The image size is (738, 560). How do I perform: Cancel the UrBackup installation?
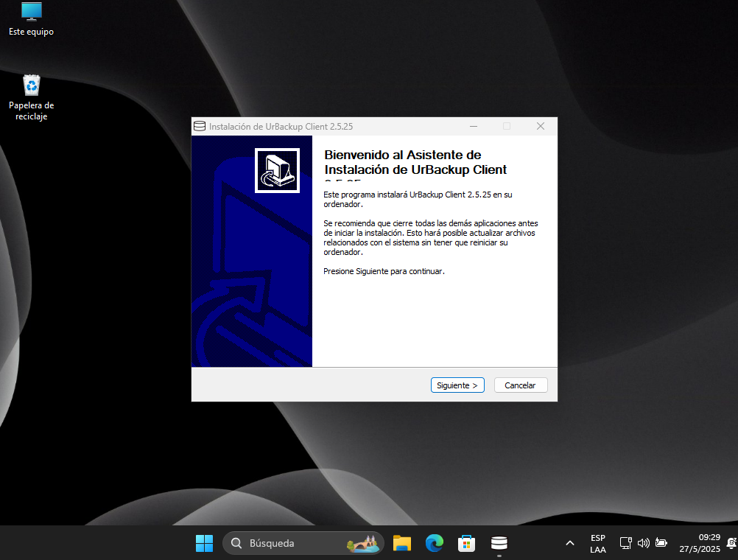520,385
